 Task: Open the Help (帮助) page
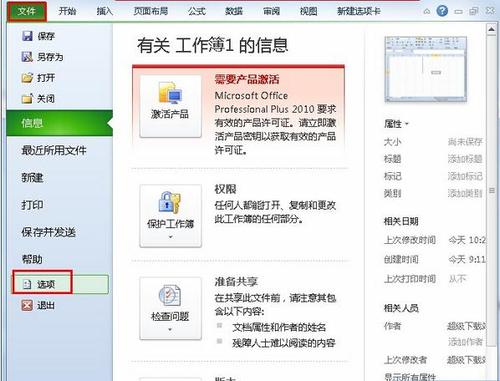[x=32, y=259]
